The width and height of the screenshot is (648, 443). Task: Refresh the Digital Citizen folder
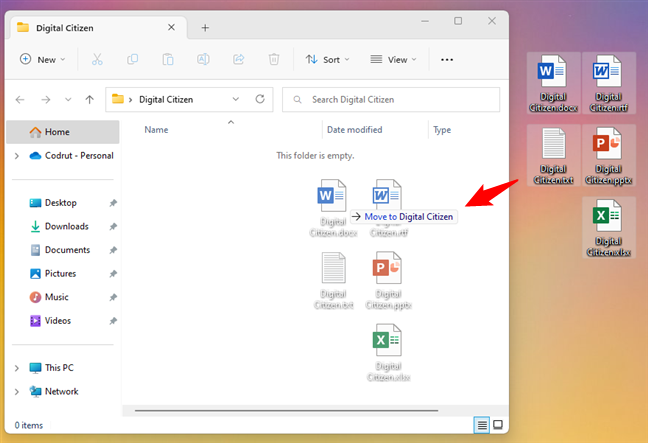point(260,99)
